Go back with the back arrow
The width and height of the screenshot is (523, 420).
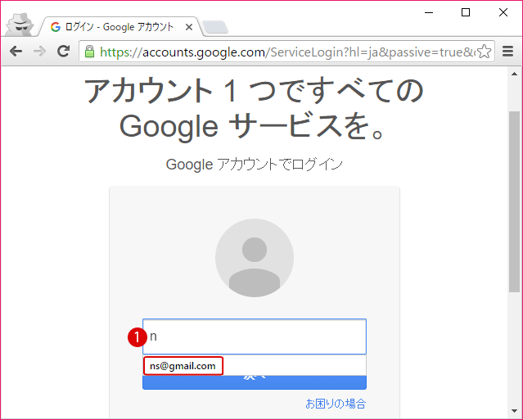[16, 52]
